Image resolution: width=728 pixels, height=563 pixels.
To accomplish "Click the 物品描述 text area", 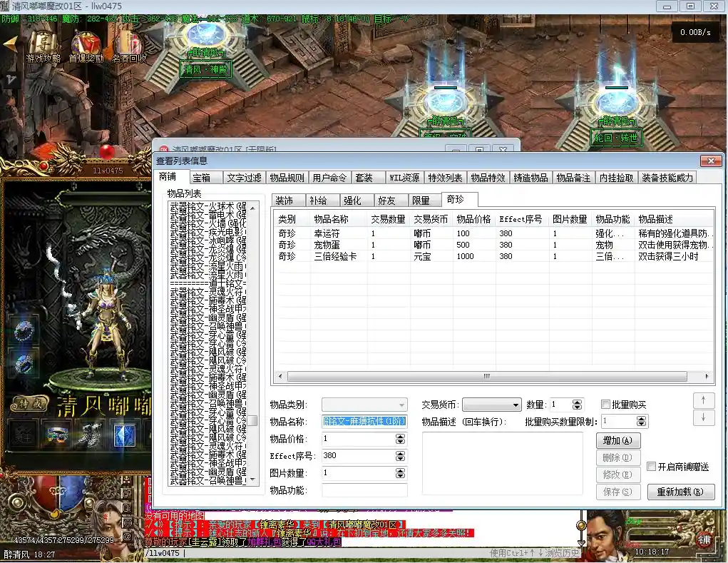I will 503,464.
